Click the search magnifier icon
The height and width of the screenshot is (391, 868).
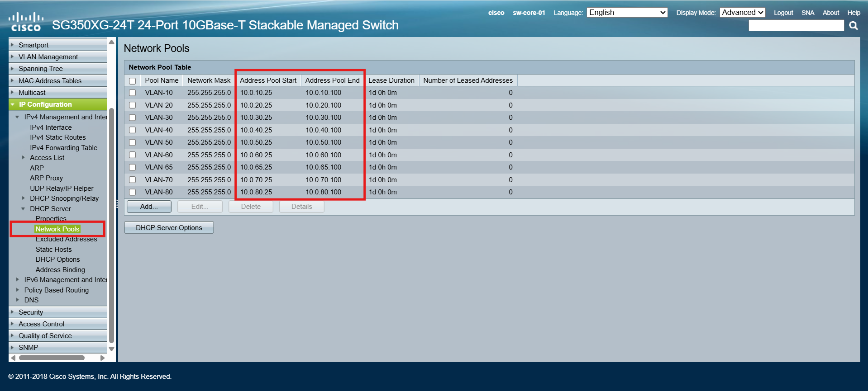coord(853,26)
